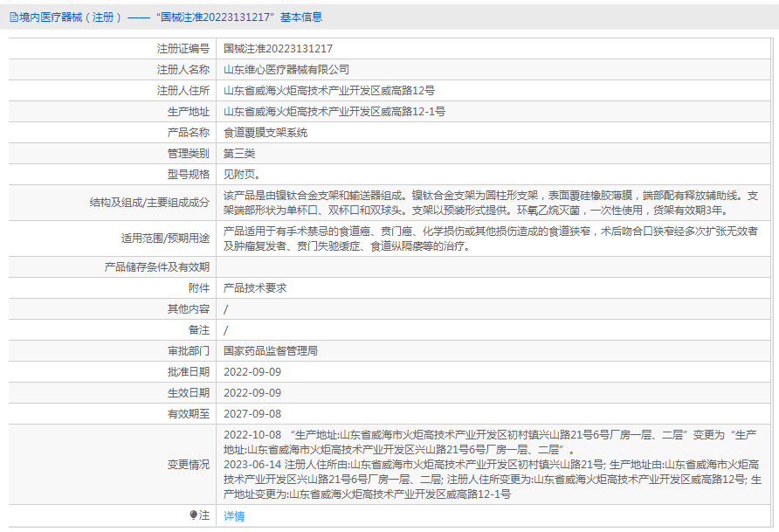Click the value 国械注准20223131217 in table
The width and height of the screenshot is (779, 532).
(279, 49)
